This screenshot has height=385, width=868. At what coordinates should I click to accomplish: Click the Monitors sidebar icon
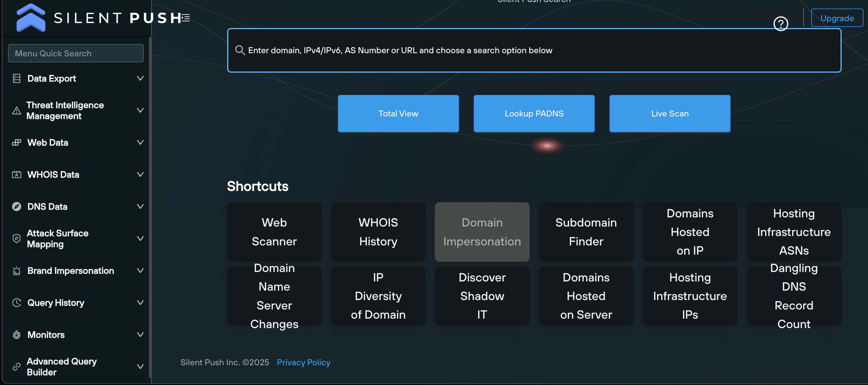[x=17, y=335]
